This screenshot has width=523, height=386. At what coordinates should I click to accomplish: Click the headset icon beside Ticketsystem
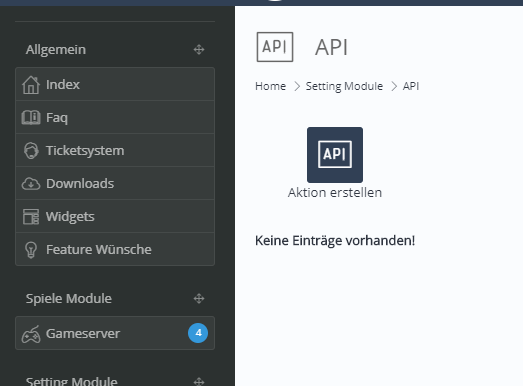pos(31,150)
